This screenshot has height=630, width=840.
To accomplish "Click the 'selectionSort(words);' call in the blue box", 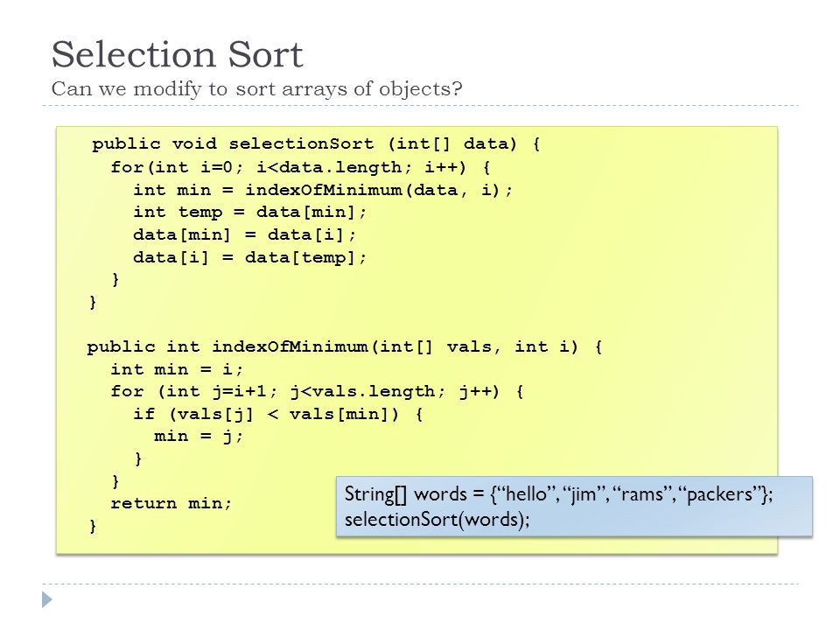I will [437, 520].
